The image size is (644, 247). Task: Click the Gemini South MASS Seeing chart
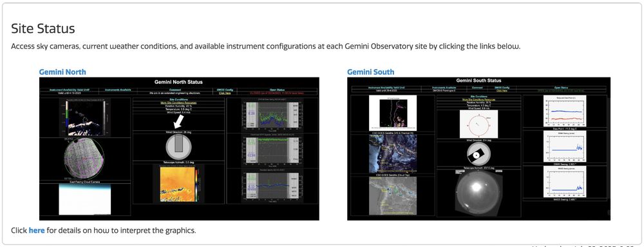click(x=564, y=182)
